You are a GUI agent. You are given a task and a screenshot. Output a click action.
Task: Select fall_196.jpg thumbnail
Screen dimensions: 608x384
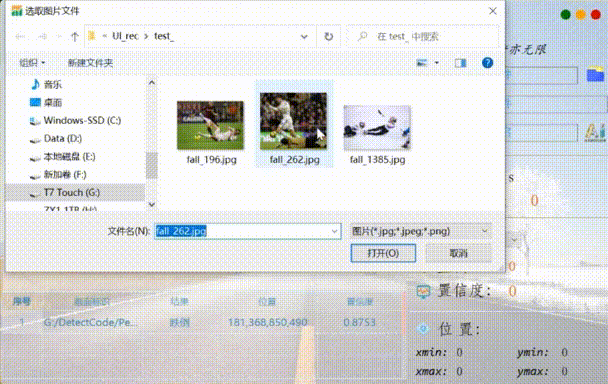(x=211, y=125)
